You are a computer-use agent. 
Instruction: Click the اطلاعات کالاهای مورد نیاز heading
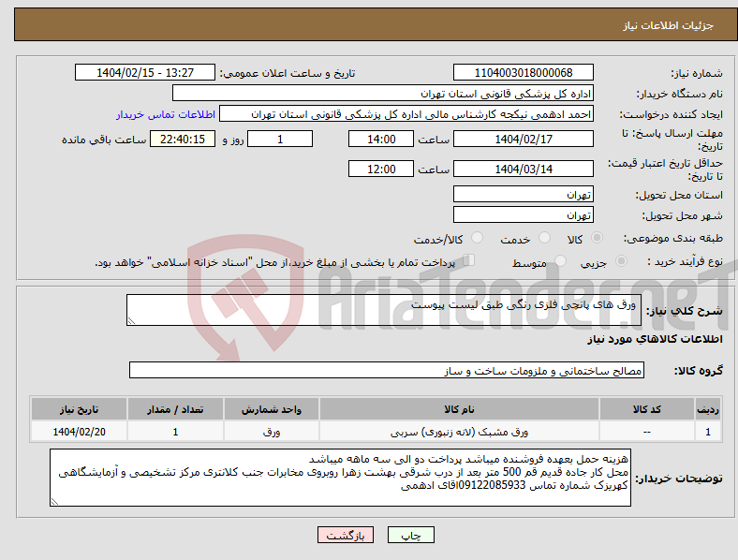click(x=655, y=339)
